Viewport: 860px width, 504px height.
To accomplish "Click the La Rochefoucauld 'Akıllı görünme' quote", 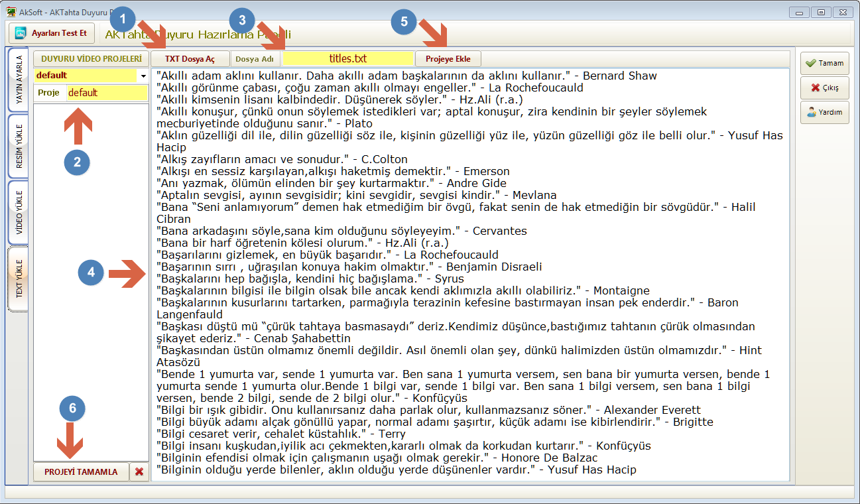I will point(369,88).
